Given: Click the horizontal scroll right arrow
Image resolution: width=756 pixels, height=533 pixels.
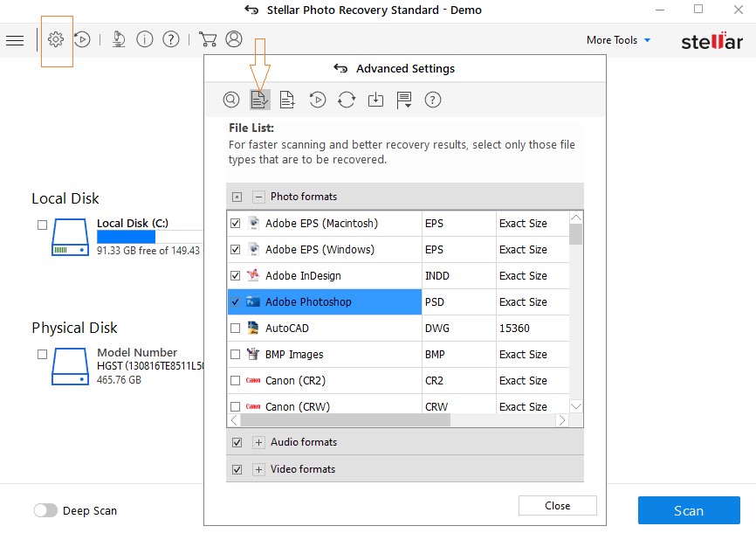Looking at the screenshot, I should coord(561,420).
